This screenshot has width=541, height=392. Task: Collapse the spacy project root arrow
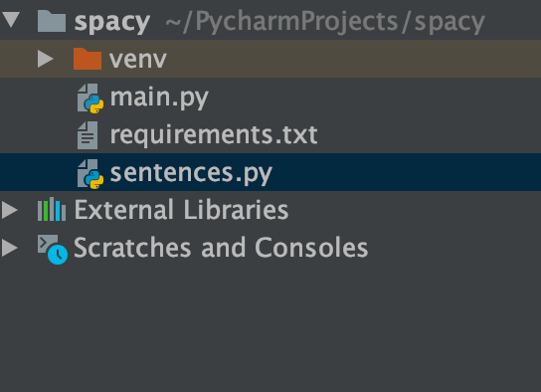pyautogui.click(x=10, y=19)
